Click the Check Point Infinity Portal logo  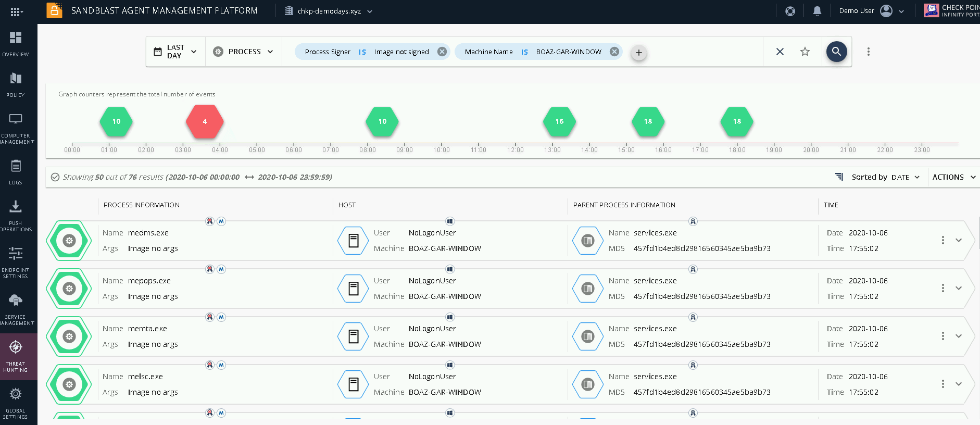click(x=952, y=11)
